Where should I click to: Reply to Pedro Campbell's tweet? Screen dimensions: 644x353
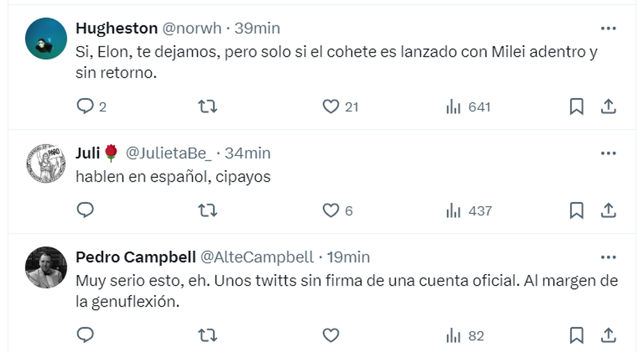pyautogui.click(x=85, y=335)
